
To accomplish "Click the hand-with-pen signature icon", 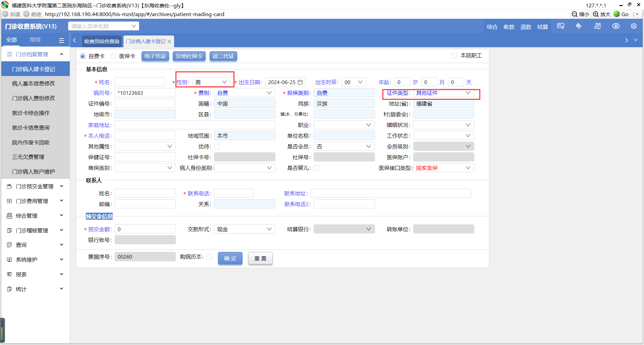I will click(579, 26).
